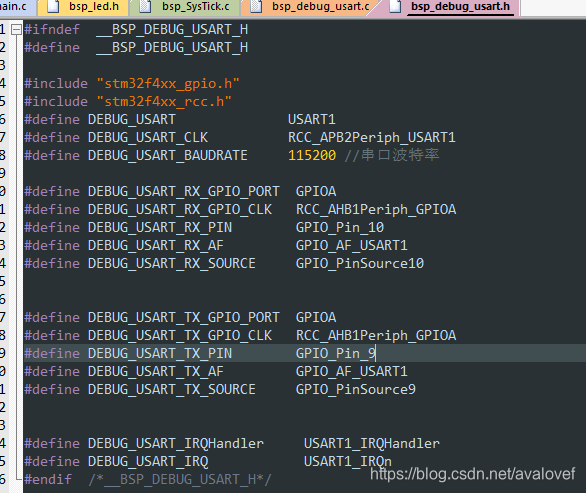Click the "stm32f4xx_rcc.h" include string

pos(164,102)
